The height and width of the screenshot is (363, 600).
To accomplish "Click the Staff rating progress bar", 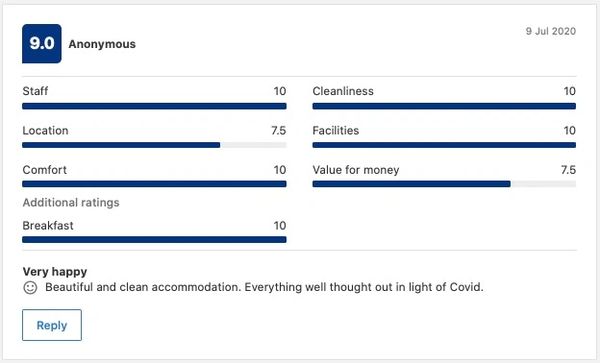I will (x=154, y=106).
